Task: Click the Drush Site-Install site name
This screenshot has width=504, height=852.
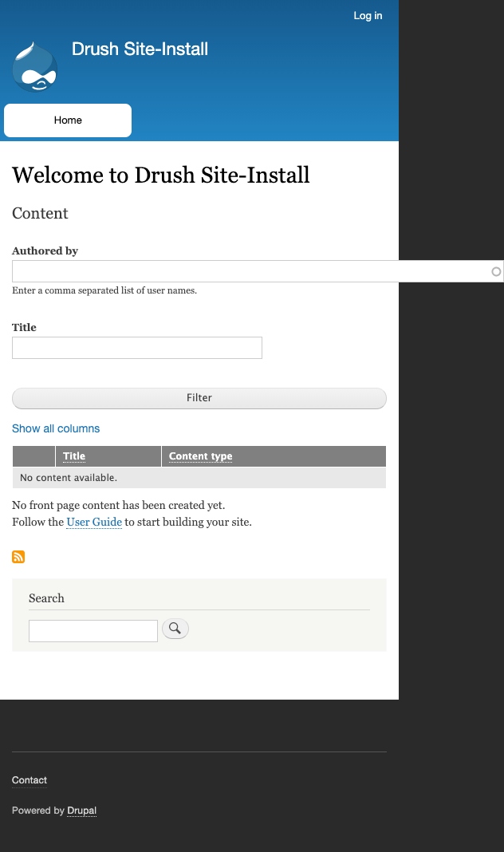Action: pos(140,49)
